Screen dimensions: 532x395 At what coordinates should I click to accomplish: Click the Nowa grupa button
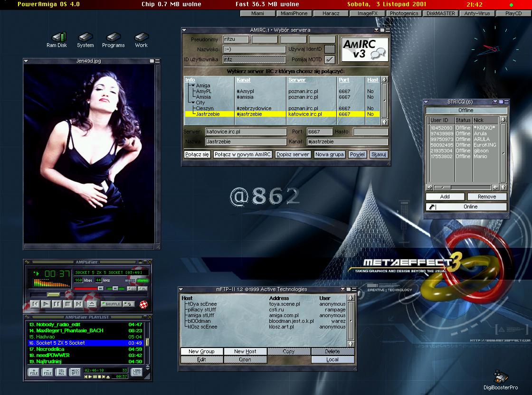330,155
